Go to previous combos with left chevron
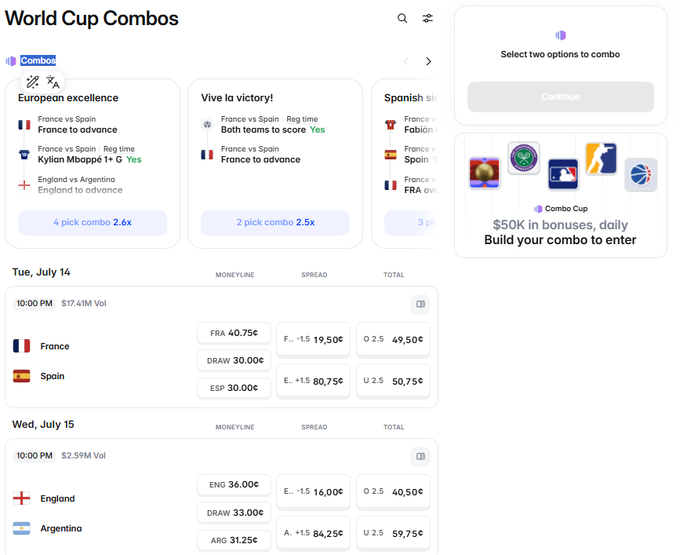Image resolution: width=680 pixels, height=555 pixels. point(406,61)
